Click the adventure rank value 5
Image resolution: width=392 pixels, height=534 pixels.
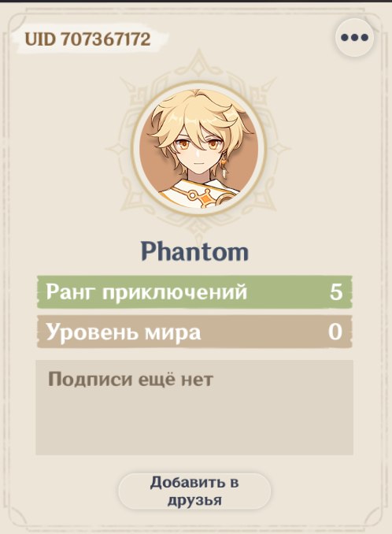[336, 292]
